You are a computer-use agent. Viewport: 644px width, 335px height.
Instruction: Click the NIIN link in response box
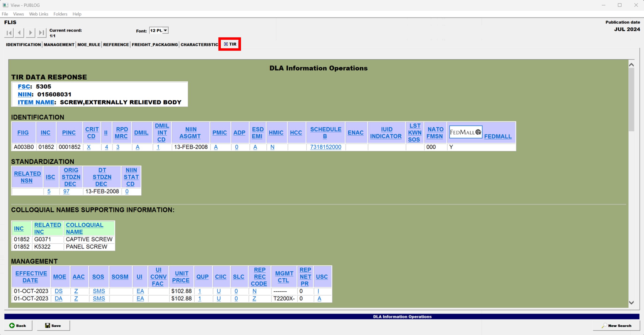[25, 95]
